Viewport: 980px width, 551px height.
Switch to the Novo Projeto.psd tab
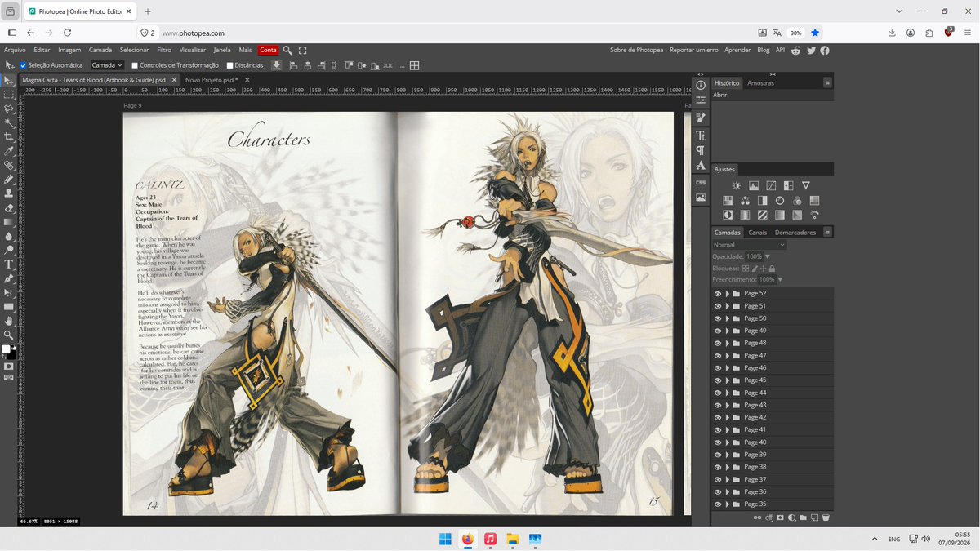211,80
